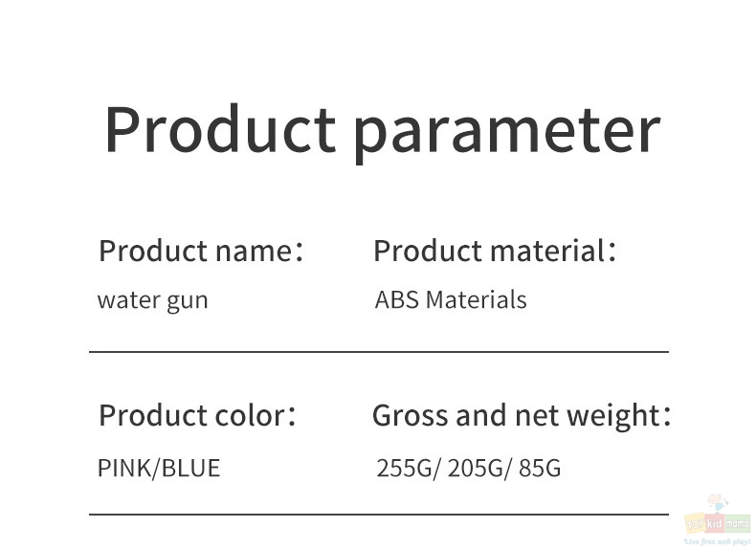This screenshot has width=756, height=549.
Task: Select the 'Product name:' label
Action: pos(201,251)
